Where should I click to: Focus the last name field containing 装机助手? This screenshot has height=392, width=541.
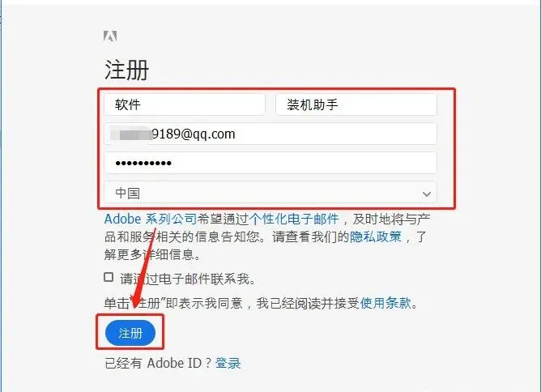(356, 104)
